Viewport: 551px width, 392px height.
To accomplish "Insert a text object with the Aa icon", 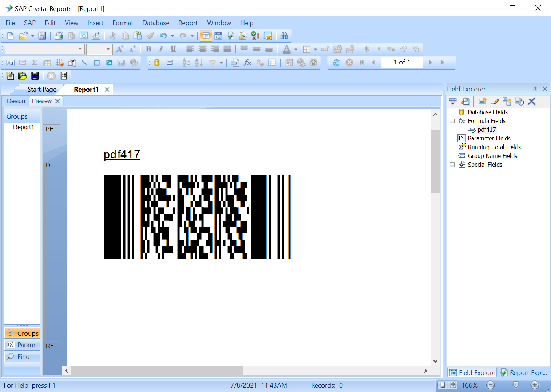I will pyautogui.click(x=10, y=63).
